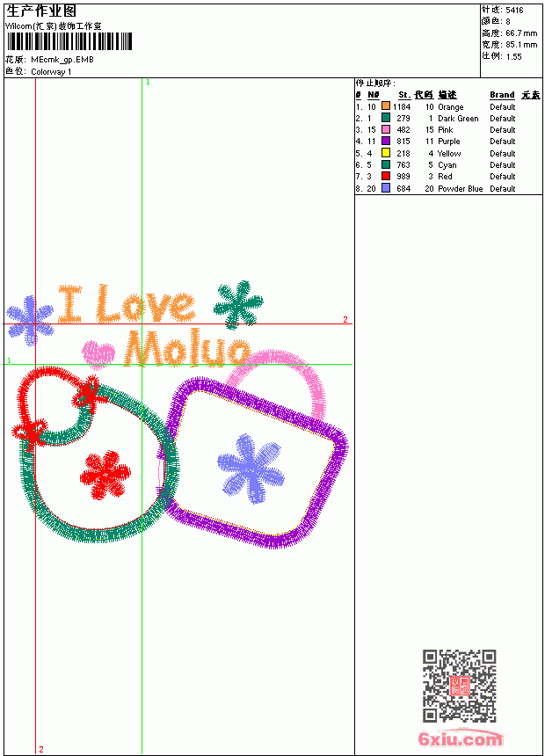
Task: Click the Orange color swatch
Action: point(386,105)
